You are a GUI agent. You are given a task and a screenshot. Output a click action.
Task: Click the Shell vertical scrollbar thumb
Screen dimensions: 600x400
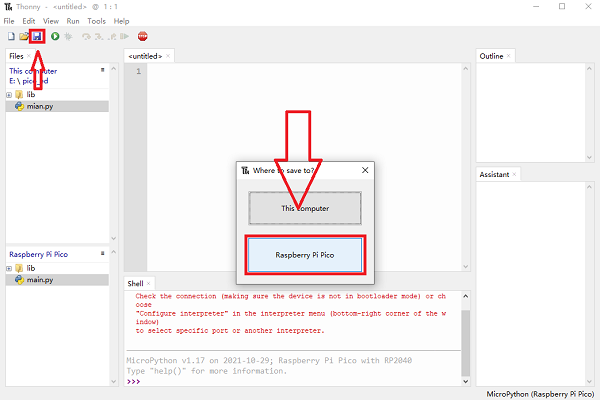coord(465,343)
